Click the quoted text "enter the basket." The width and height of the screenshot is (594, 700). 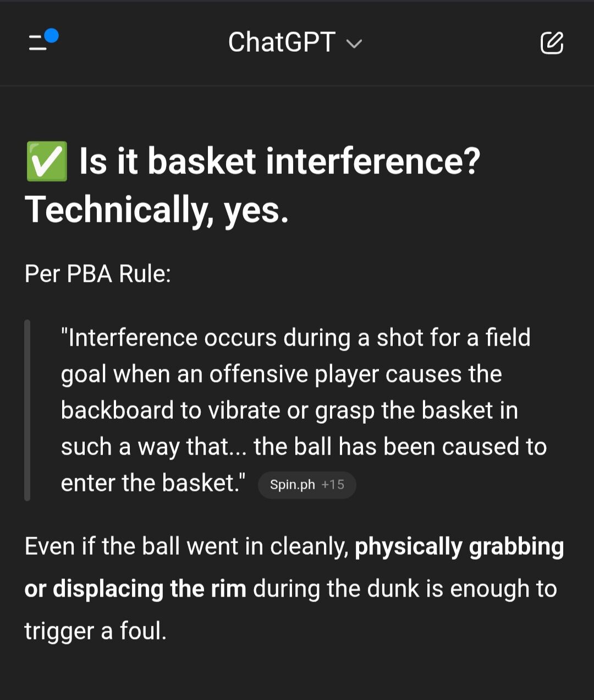153,483
